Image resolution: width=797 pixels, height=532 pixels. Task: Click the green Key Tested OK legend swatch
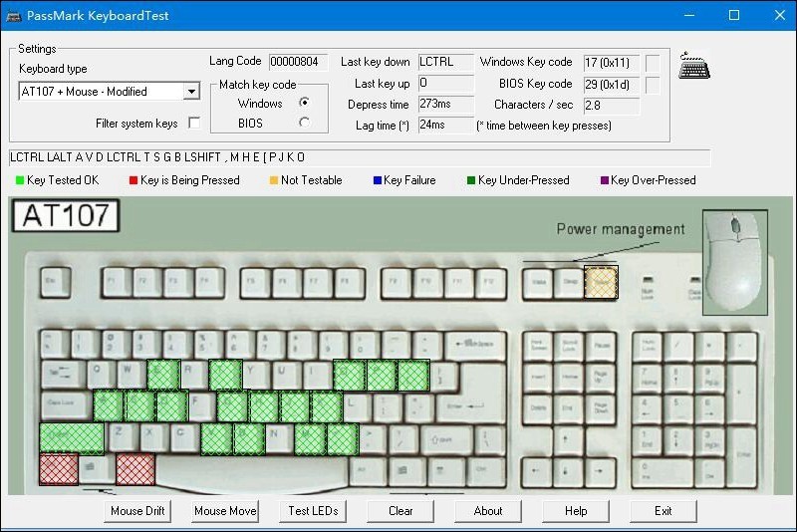(20, 180)
